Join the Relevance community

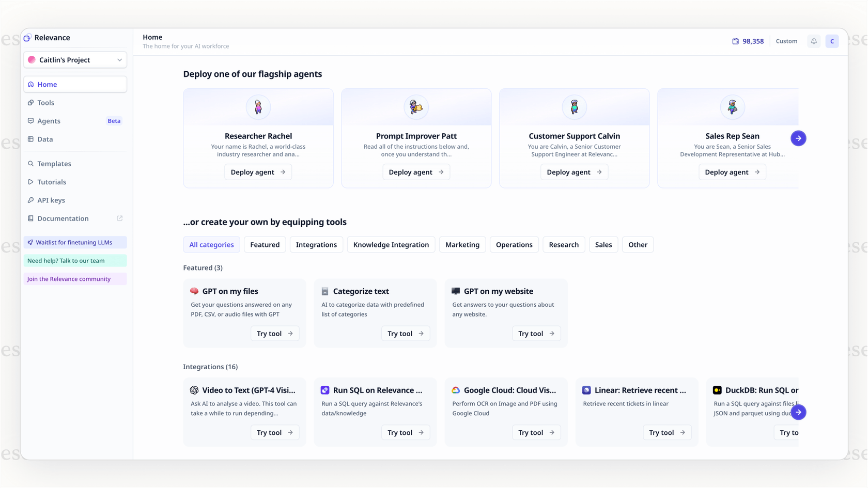click(69, 278)
